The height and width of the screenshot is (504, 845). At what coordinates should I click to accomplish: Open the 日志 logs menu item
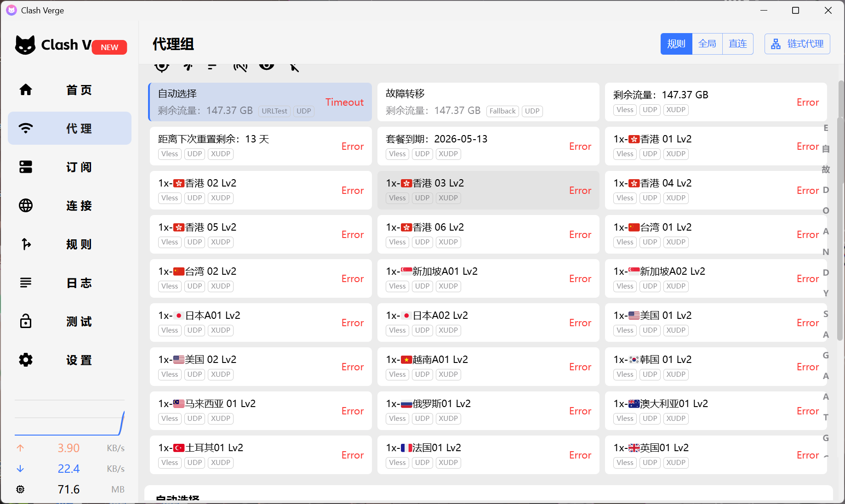[x=69, y=283]
